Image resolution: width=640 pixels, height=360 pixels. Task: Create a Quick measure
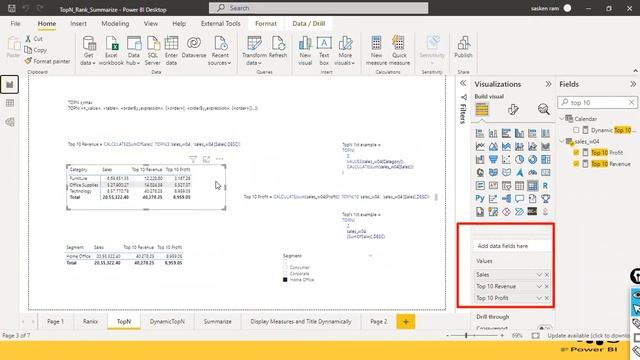click(x=399, y=51)
